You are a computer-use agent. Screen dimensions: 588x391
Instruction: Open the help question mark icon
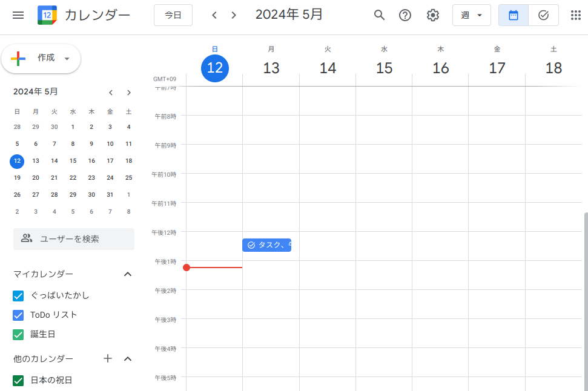(x=405, y=15)
